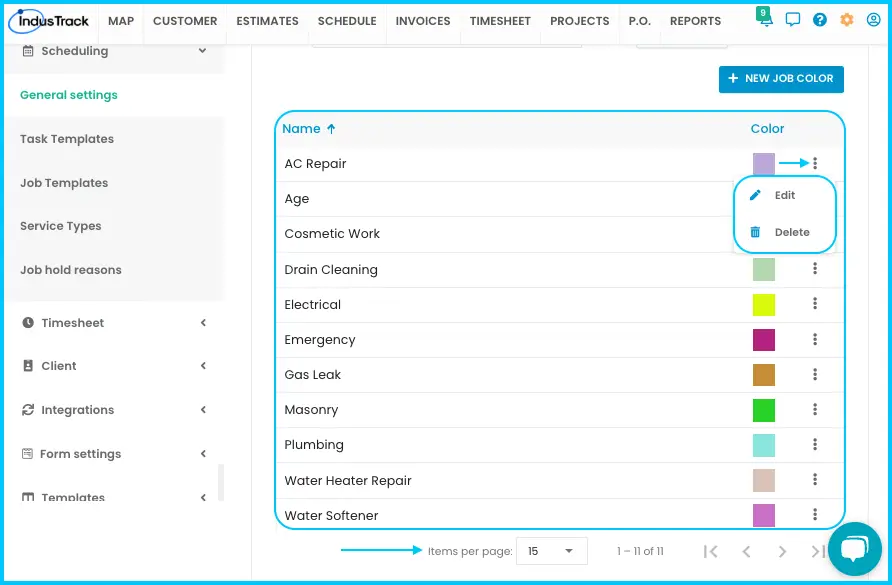Click the IndusTrack logo

pos(49,21)
